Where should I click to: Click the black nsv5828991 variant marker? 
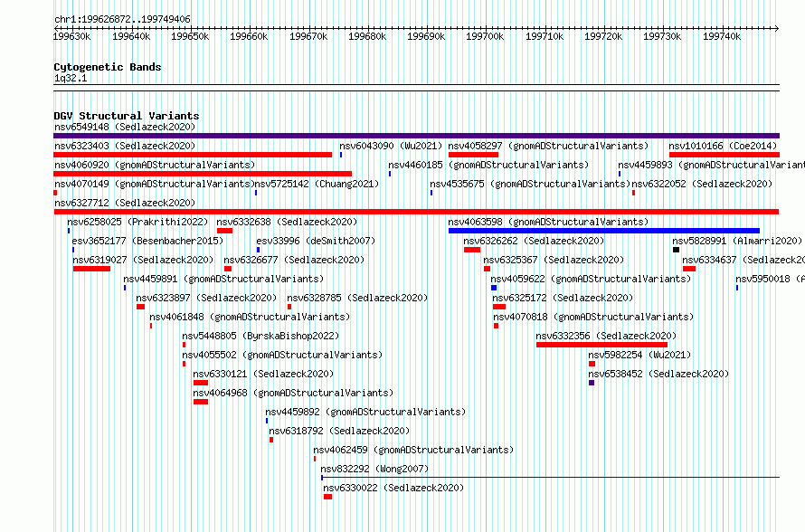677,250
